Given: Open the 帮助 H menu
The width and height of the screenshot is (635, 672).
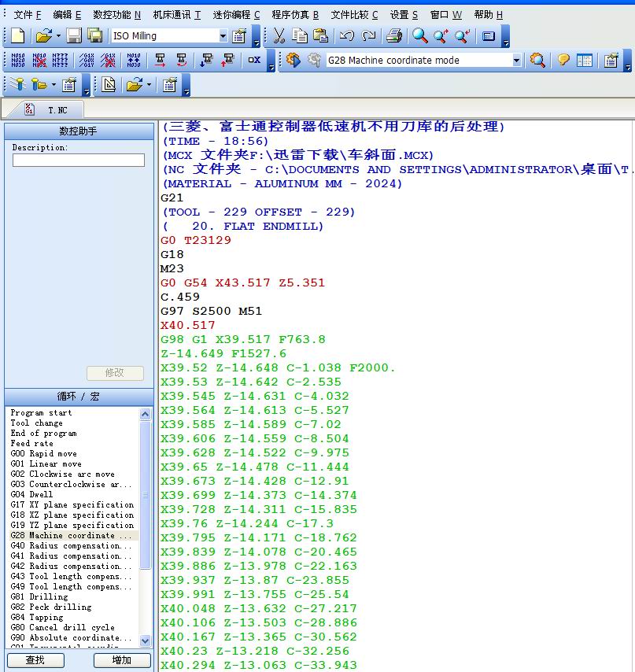Looking at the screenshot, I should point(488,15).
